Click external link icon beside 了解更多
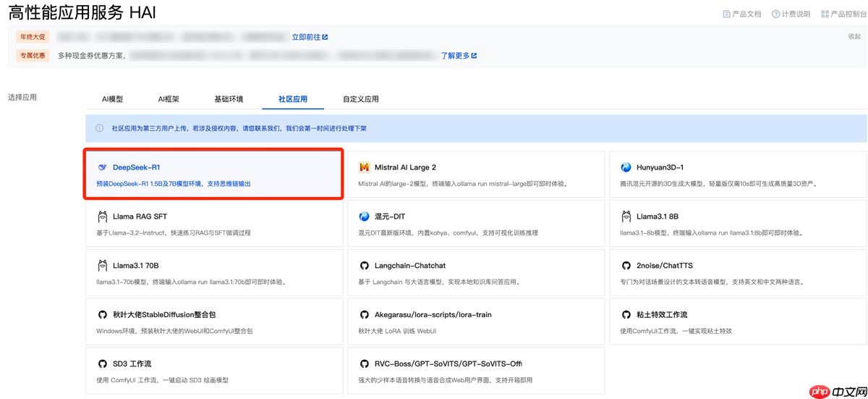This screenshot has width=868, height=399. point(474,56)
